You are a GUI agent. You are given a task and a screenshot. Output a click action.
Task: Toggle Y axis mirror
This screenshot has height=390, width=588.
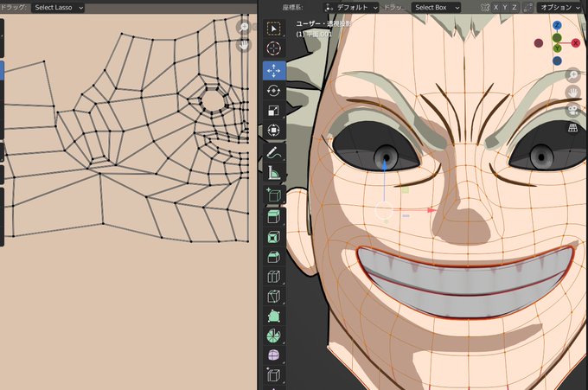point(505,8)
